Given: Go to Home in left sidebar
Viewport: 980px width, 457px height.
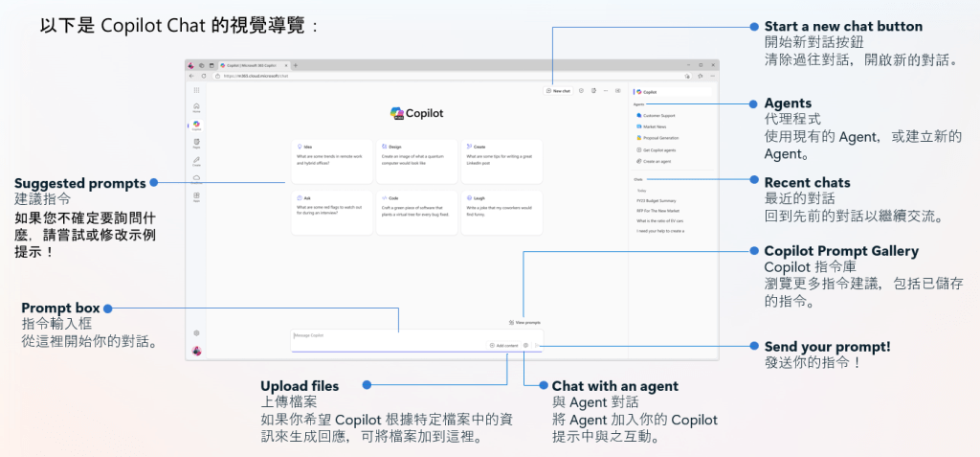Looking at the screenshot, I should [196, 107].
